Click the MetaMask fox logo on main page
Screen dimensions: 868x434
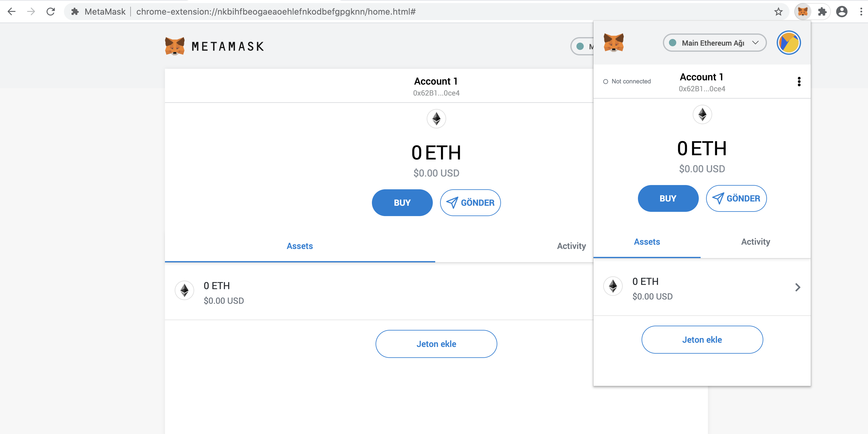(x=175, y=46)
